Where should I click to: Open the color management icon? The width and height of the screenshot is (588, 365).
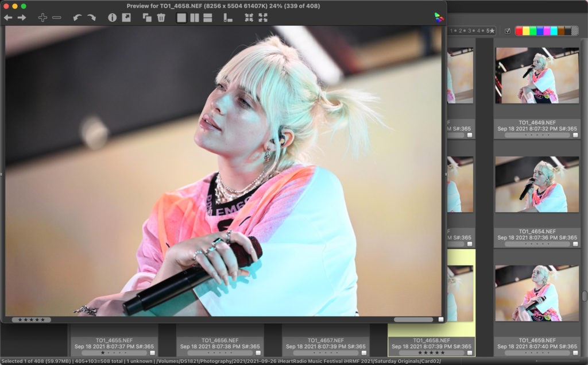point(439,18)
